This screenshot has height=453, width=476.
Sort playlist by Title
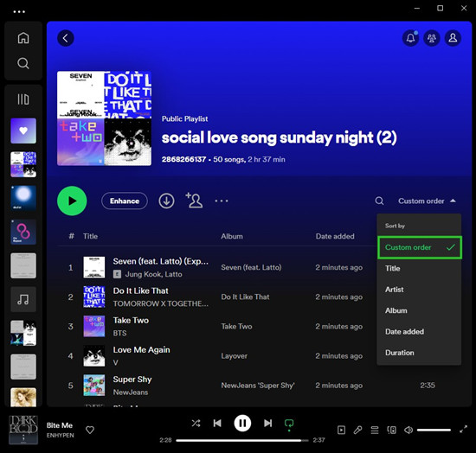pos(419,268)
